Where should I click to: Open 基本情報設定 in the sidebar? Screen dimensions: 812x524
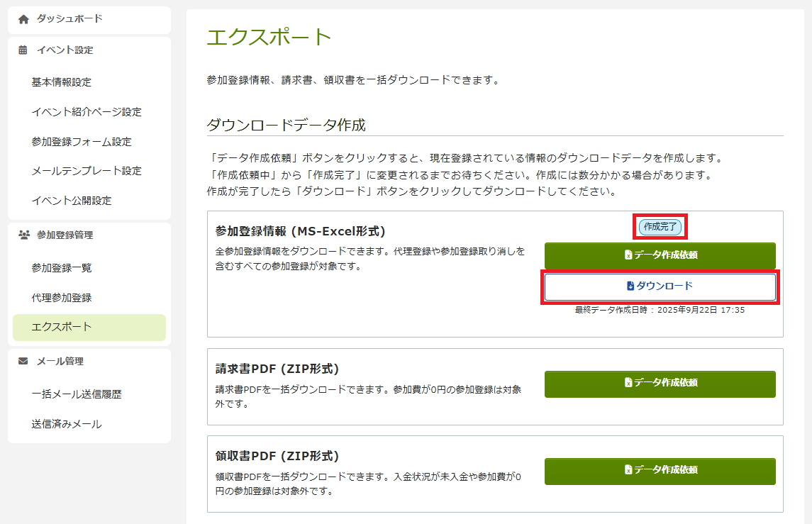(x=62, y=82)
